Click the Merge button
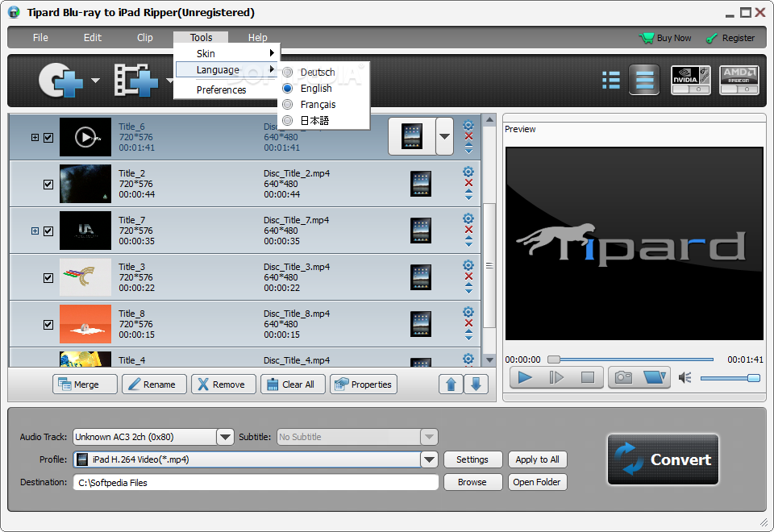Viewport: 774px width, 532px height. (x=85, y=384)
